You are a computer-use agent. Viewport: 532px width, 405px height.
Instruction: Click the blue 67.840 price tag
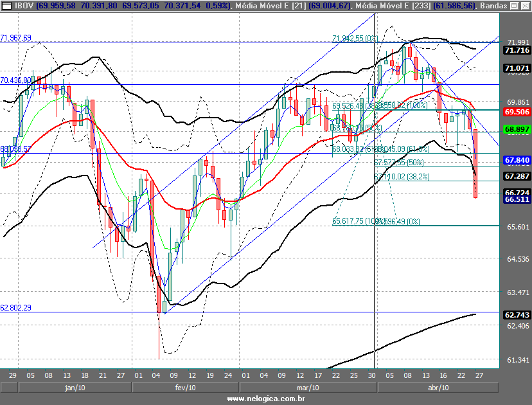pos(517,160)
